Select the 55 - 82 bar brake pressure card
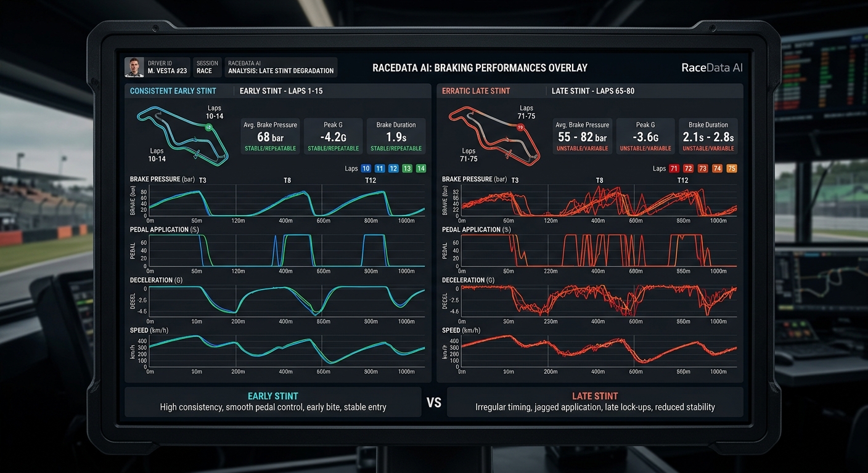 (x=582, y=136)
